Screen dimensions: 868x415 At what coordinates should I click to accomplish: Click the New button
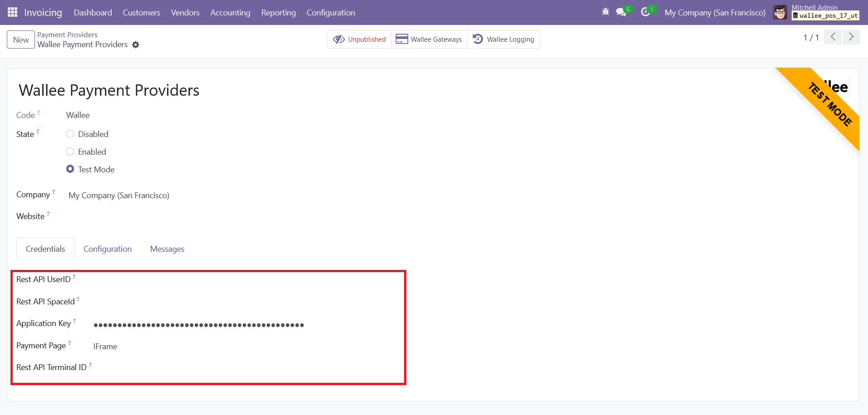click(x=21, y=40)
